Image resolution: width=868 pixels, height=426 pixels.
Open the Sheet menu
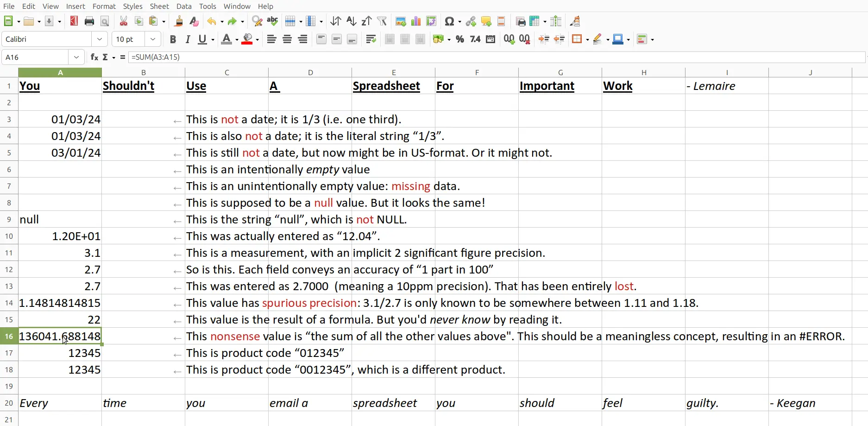[159, 6]
